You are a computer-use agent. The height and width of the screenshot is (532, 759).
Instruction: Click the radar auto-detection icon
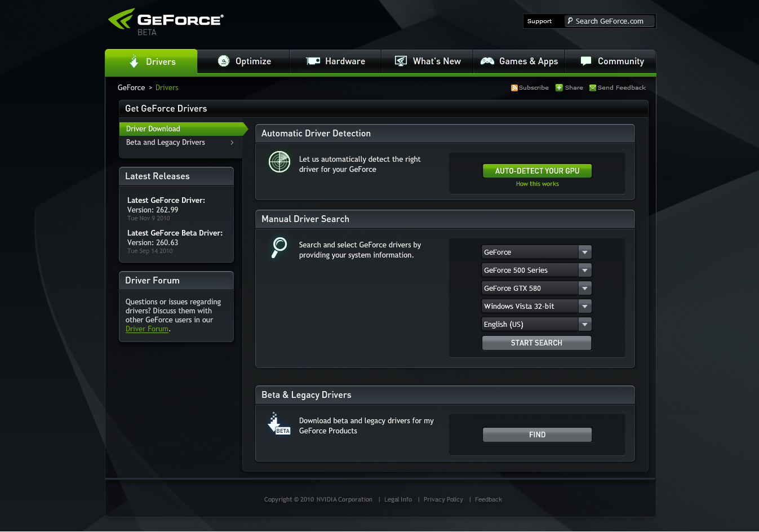(279, 162)
